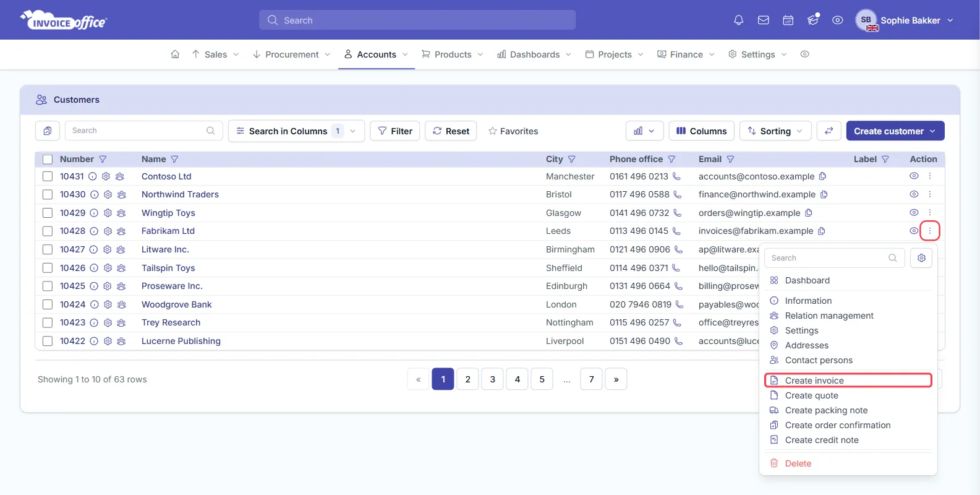Open the mail envelope icon
Viewport: 980px width, 495px height.
click(x=764, y=20)
